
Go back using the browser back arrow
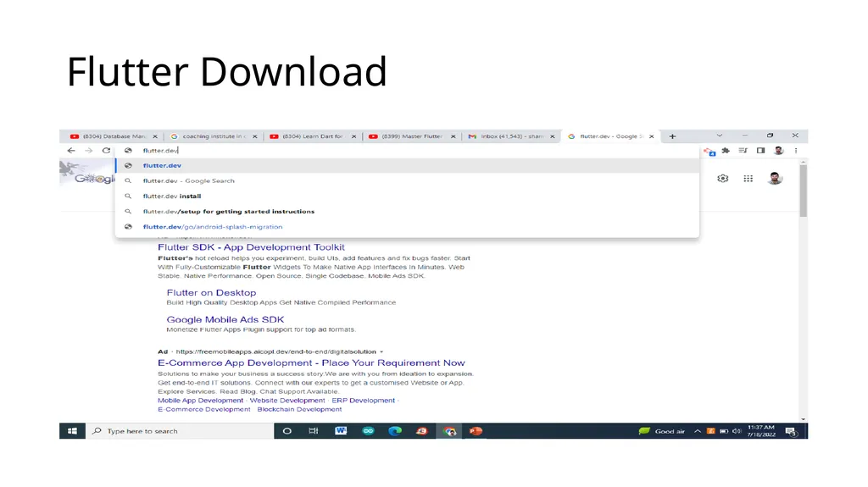pyautogui.click(x=71, y=151)
